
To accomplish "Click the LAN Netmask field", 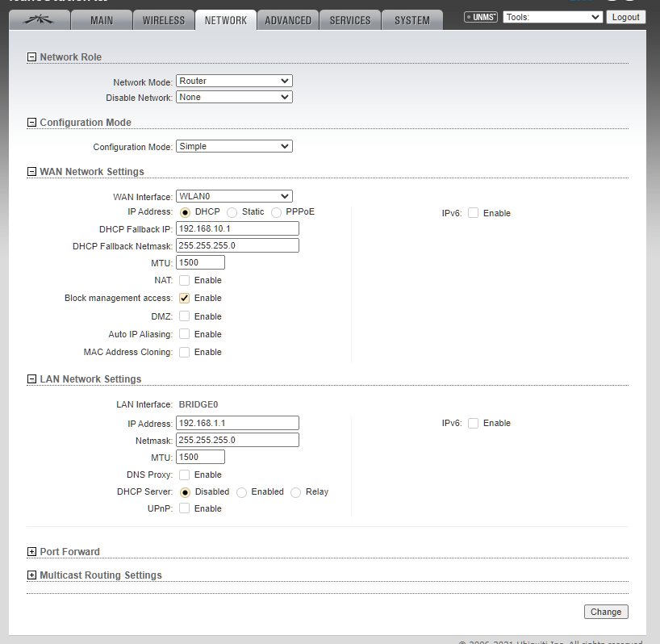I will 237,440.
